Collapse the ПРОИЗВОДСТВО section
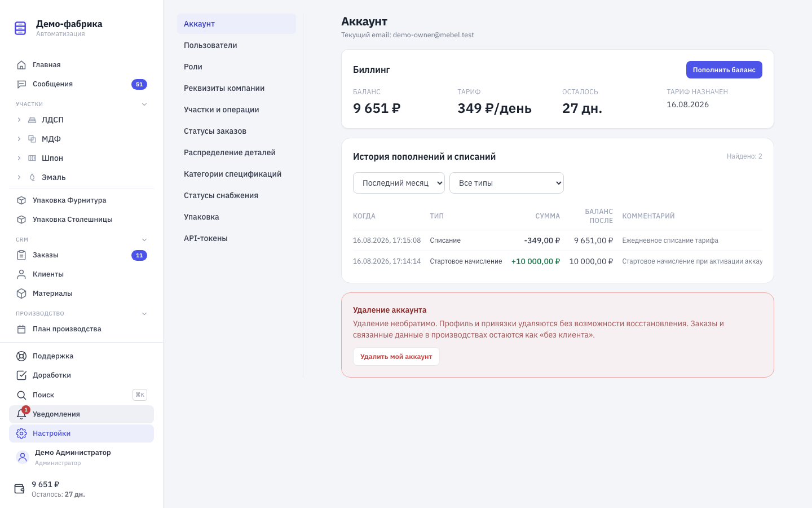The image size is (812, 508). point(144,314)
